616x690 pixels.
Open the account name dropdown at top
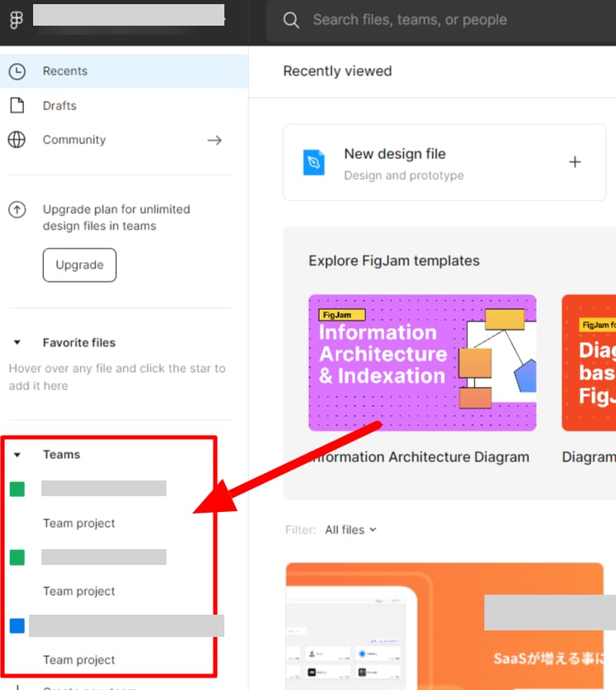pos(129,16)
